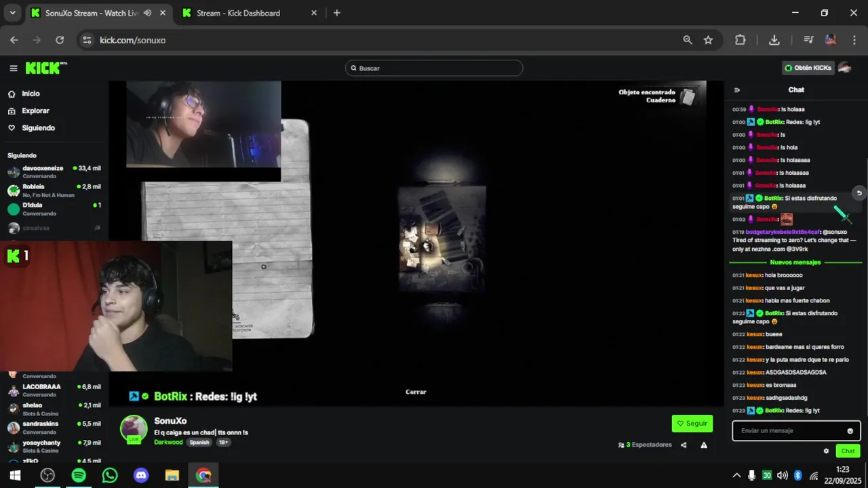The width and height of the screenshot is (868, 488).
Task: Click the 3 Espectadores viewer count
Action: [x=645, y=445]
